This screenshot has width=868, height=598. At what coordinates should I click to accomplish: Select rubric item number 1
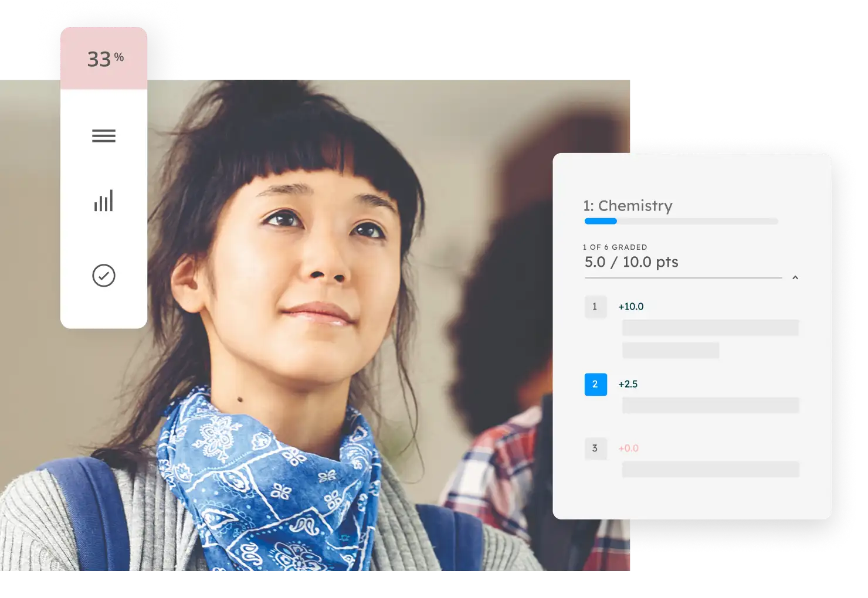(x=595, y=307)
